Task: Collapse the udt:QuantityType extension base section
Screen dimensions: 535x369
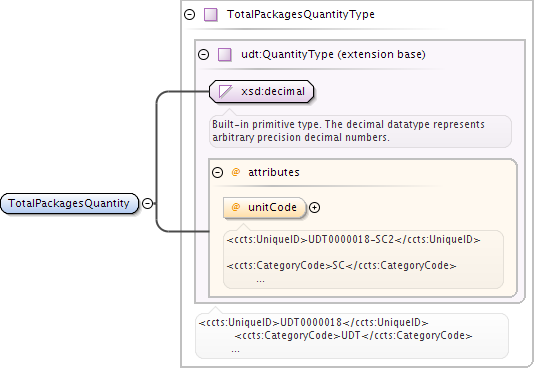Action: tap(204, 55)
